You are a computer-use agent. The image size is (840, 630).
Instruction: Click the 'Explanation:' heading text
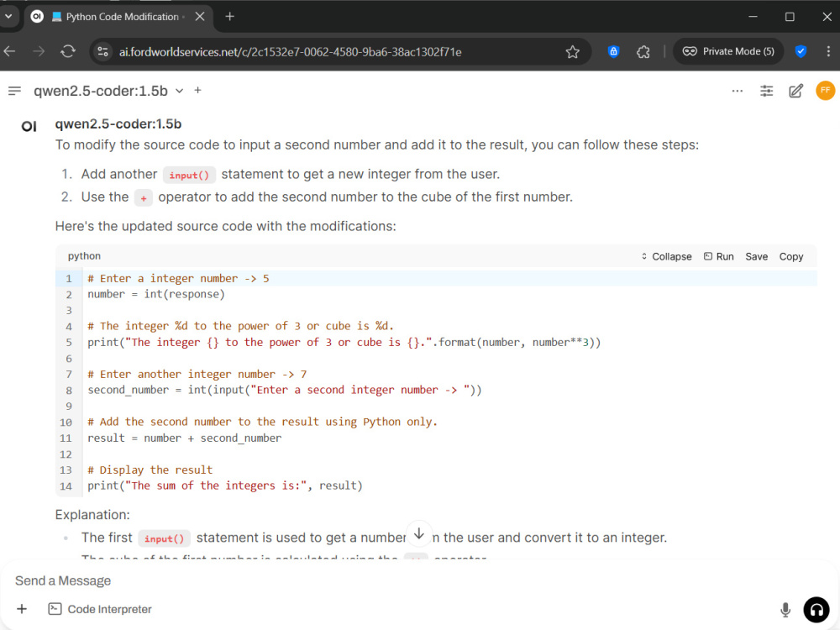[92, 515]
